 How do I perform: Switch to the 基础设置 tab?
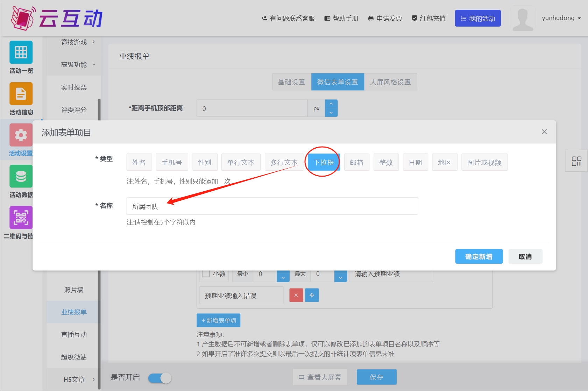(x=292, y=82)
